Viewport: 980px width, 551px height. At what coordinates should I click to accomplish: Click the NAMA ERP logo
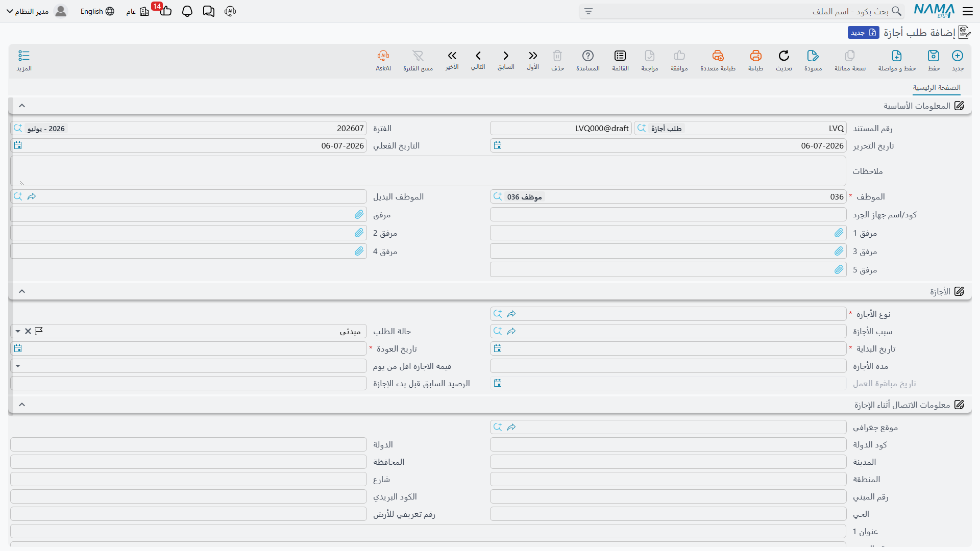934,11
